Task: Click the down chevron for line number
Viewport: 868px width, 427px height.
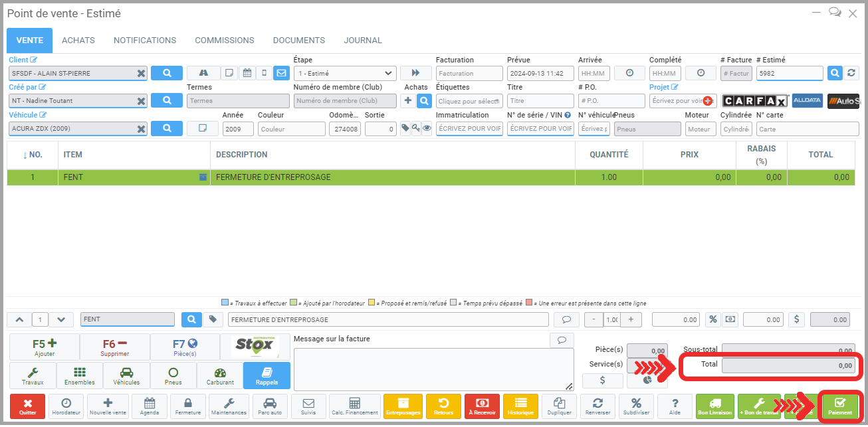Action: click(x=61, y=319)
